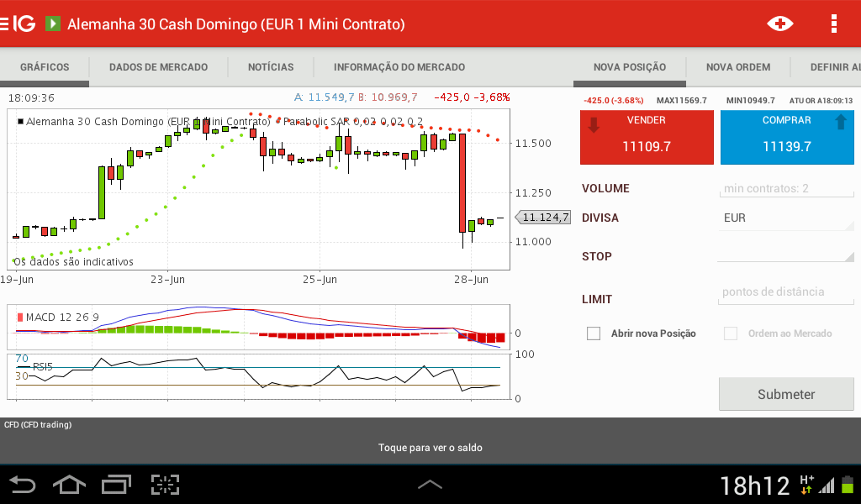Image resolution: width=861 pixels, height=504 pixels.
Task: Tap the MACD 12 26 9 indicator panel
Action: point(258,327)
